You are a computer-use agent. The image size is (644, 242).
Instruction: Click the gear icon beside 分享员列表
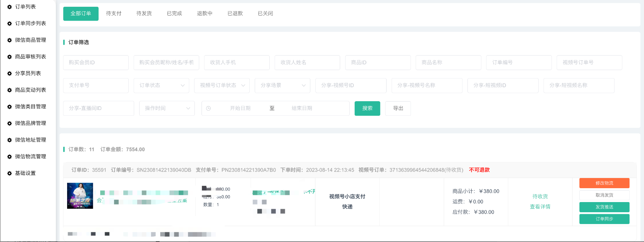point(9,73)
